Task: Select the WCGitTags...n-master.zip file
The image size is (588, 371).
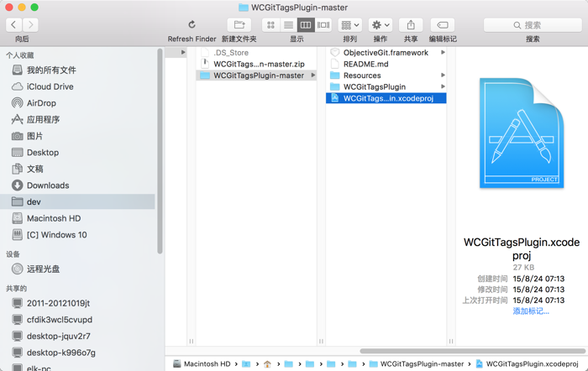Action: (256, 64)
